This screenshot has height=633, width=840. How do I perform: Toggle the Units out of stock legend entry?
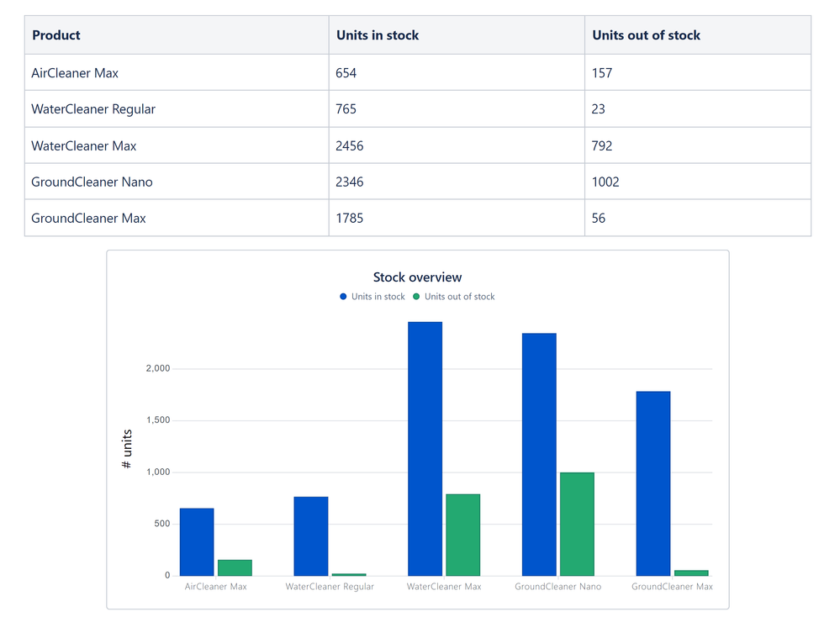coord(459,296)
